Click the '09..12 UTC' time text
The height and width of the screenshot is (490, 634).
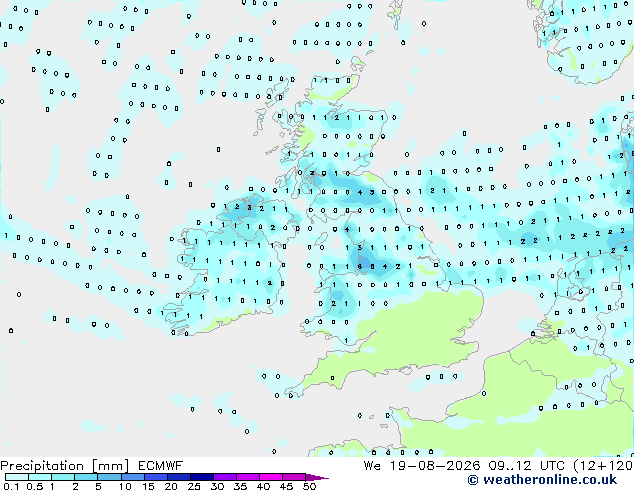point(526,465)
